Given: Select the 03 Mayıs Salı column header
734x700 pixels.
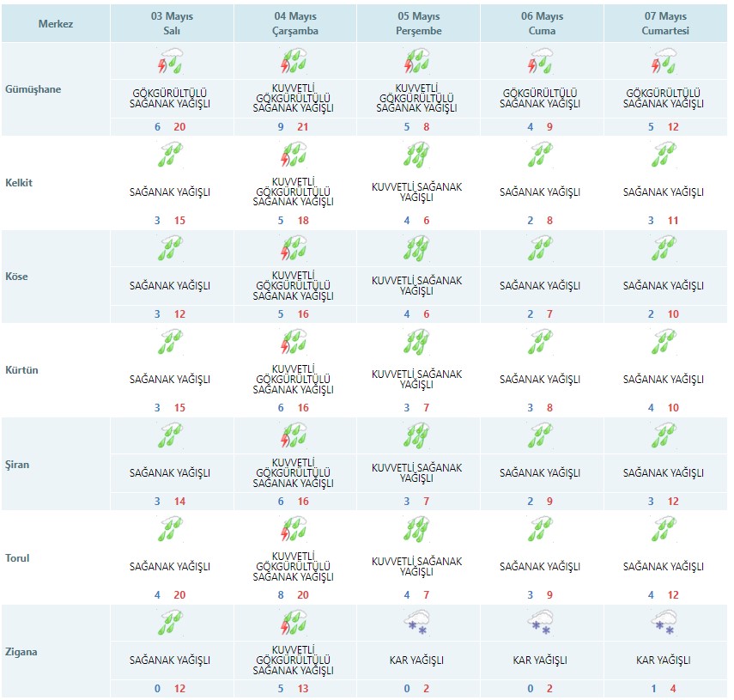Looking at the screenshot, I should (171, 23).
